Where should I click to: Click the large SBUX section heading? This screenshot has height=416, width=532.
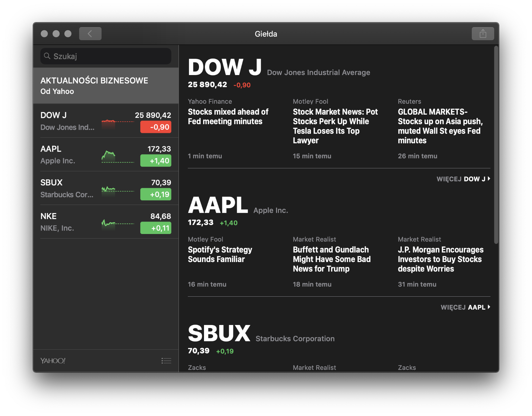click(219, 333)
